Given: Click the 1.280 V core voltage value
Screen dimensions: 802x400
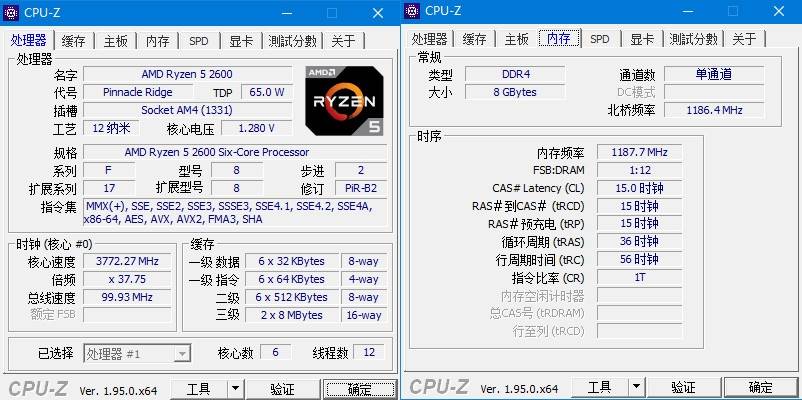Looking at the screenshot, I should coord(257,128).
